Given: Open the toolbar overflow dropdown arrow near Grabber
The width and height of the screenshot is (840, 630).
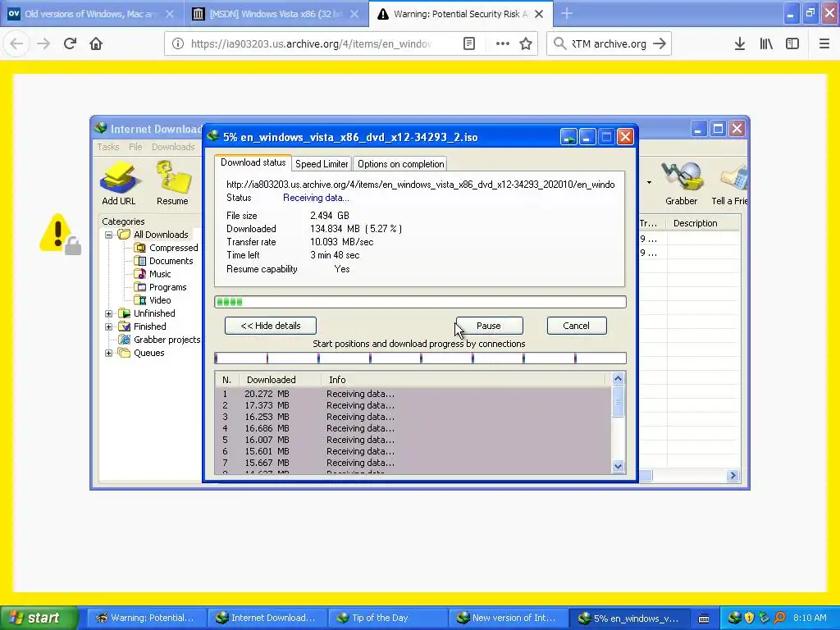Looking at the screenshot, I should coord(649,183).
